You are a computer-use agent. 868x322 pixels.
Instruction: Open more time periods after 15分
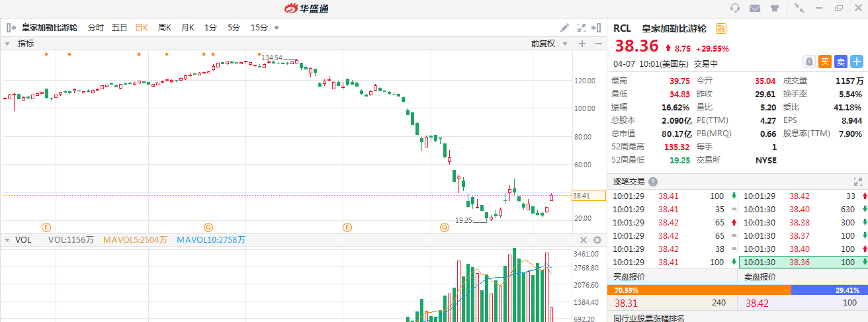[277, 28]
